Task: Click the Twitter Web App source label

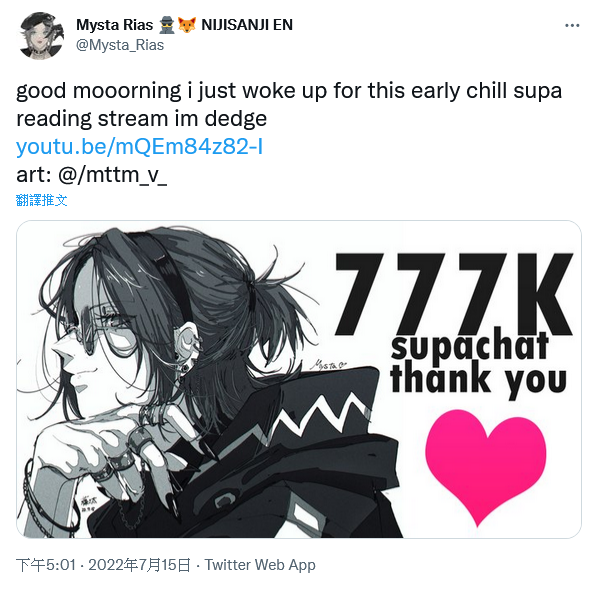Action: 260,565
